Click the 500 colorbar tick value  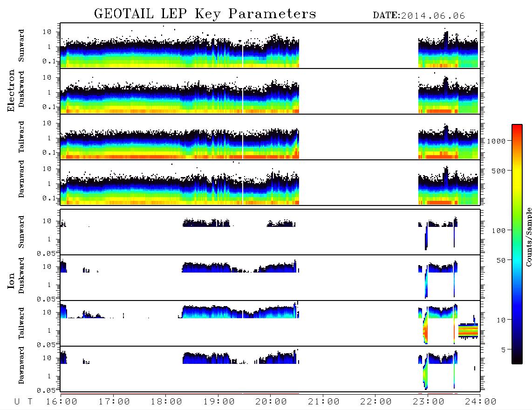[498, 171]
